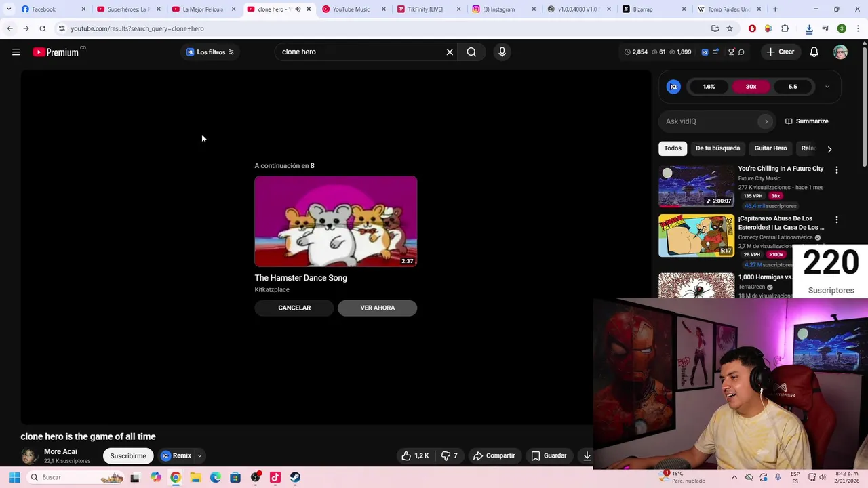Switch to the Tomb Raider tab
This screenshot has height=488, width=868.
click(729, 9)
